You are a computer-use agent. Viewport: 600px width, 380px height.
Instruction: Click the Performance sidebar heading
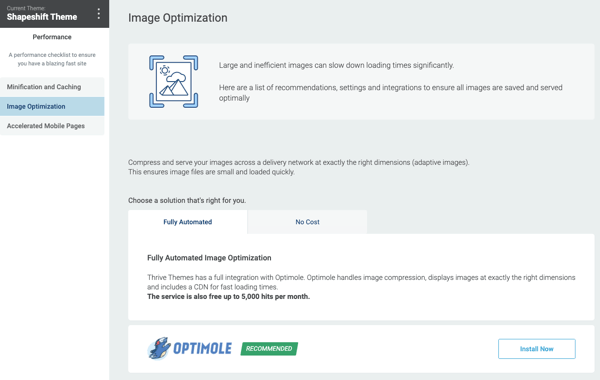click(x=52, y=37)
